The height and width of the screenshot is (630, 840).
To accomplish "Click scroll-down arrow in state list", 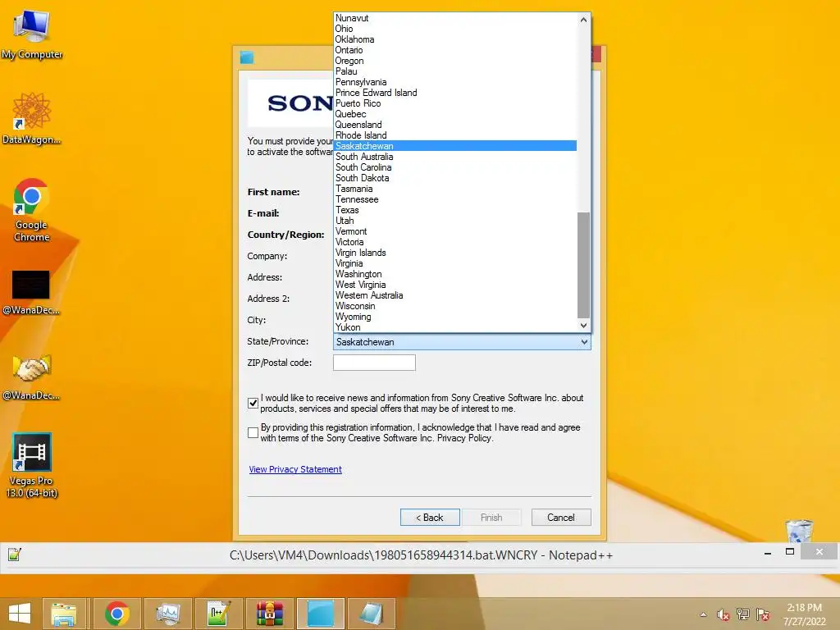I will pyautogui.click(x=583, y=325).
